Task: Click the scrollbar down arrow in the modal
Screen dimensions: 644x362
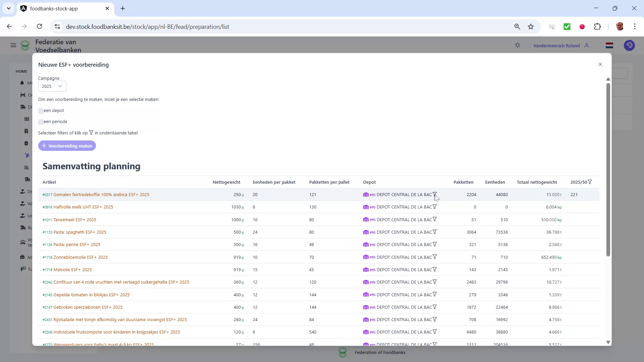Action: click(x=608, y=342)
